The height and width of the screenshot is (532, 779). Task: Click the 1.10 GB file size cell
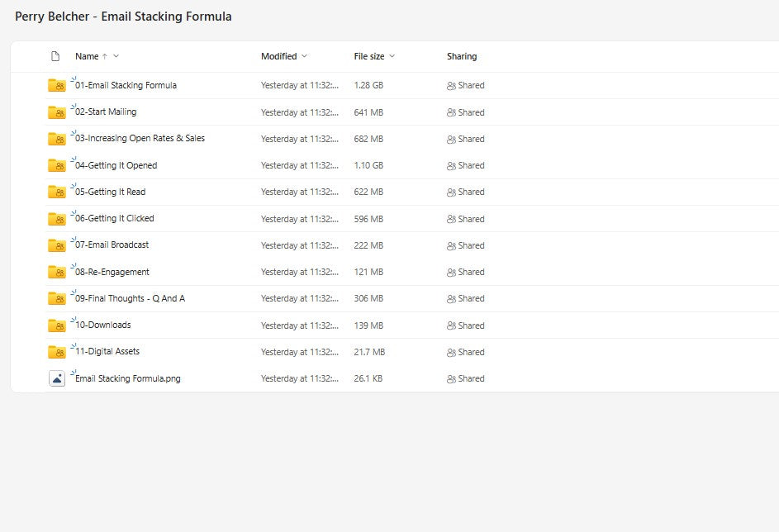[x=368, y=165]
